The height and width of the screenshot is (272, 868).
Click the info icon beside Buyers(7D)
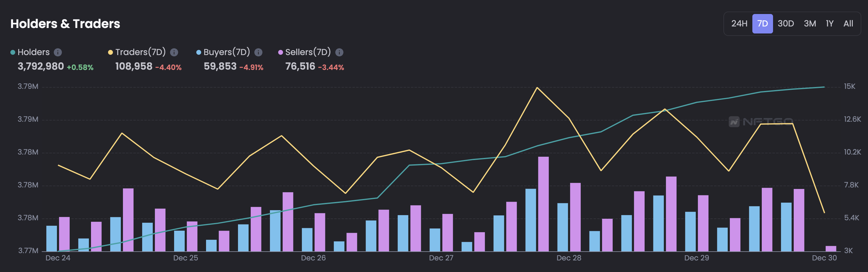click(x=258, y=52)
